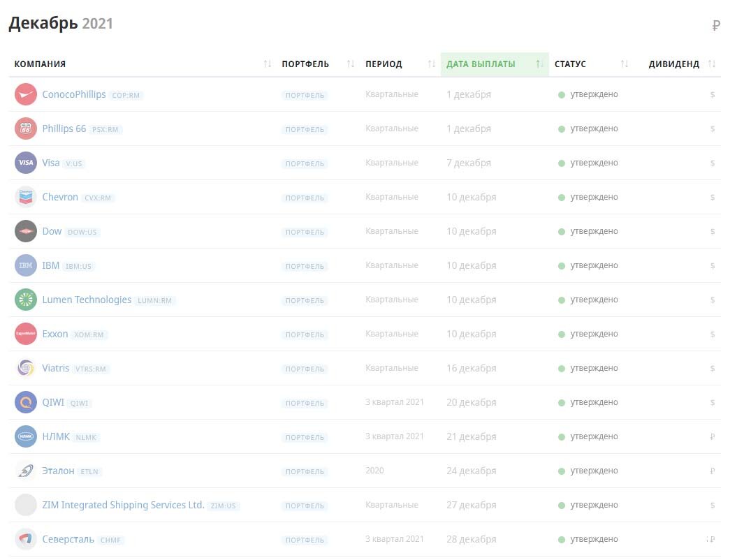Click the 2020 period in Эталон row
The width and height of the screenshot is (737, 560).
point(374,471)
